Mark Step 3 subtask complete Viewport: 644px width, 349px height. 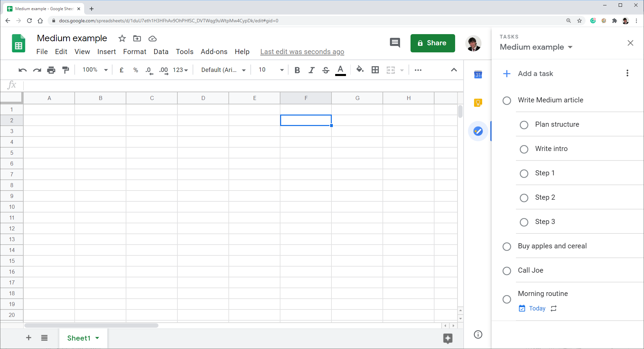(524, 222)
